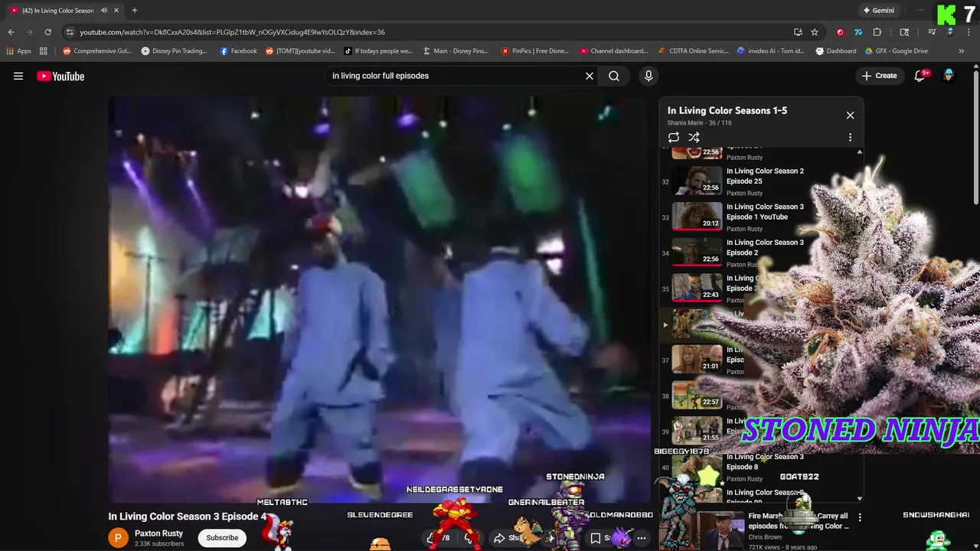980x551 pixels.
Task: Click the install app icon in address bar
Action: 798,32
